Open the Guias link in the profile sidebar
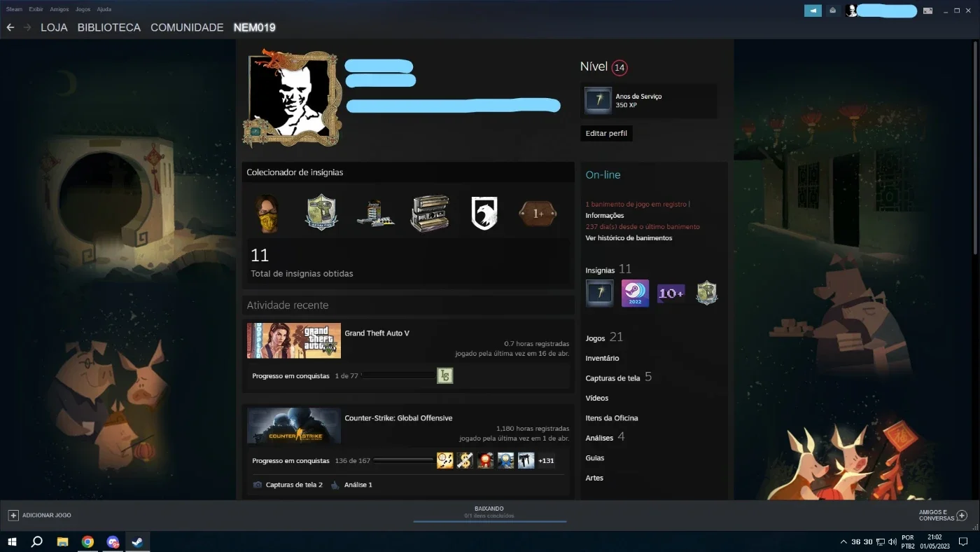This screenshot has height=552, width=980. click(595, 457)
